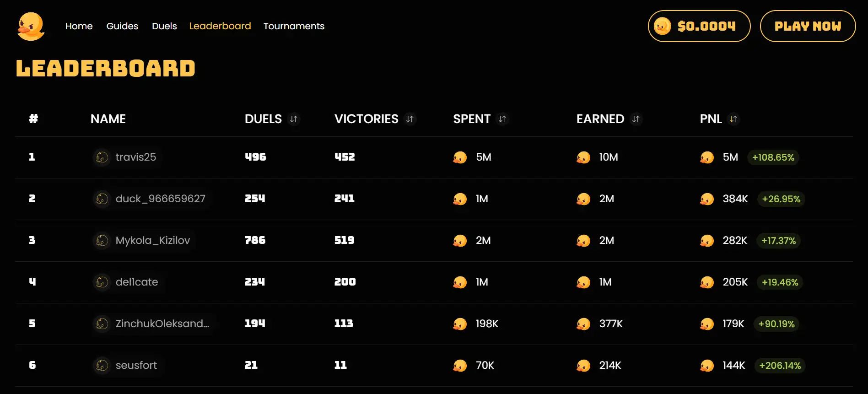Sort the leaderboard by Duels
The width and height of the screenshot is (868, 394).
coord(294,119)
